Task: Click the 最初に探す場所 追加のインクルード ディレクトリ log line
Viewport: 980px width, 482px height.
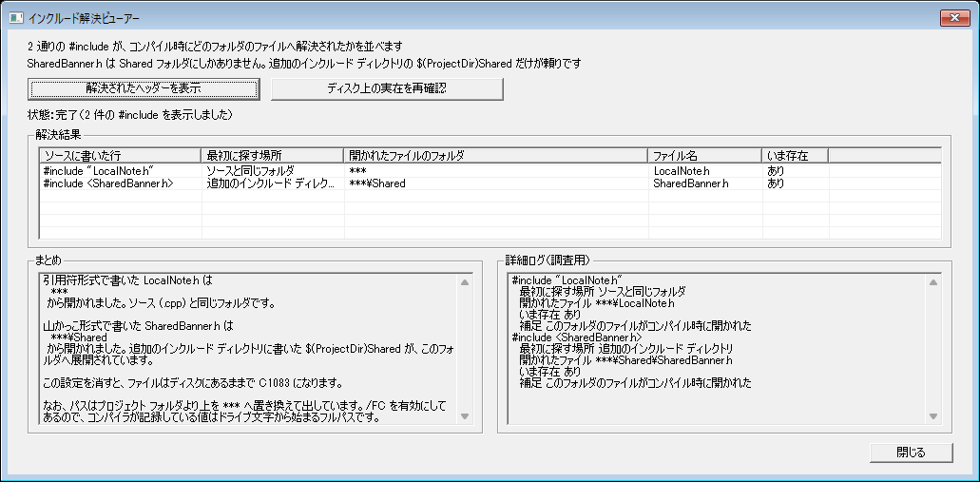Action: [x=625, y=349]
